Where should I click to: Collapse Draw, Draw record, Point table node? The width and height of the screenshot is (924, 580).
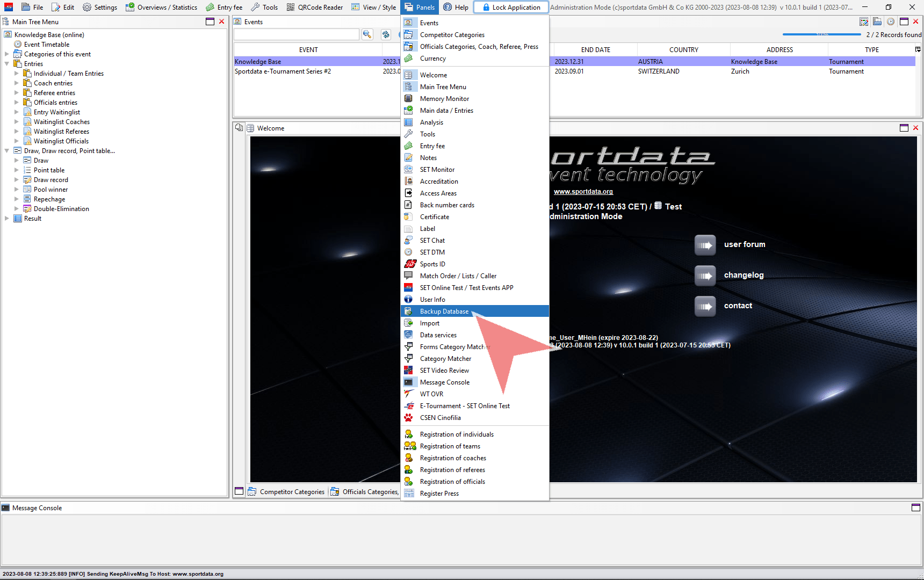click(x=7, y=151)
